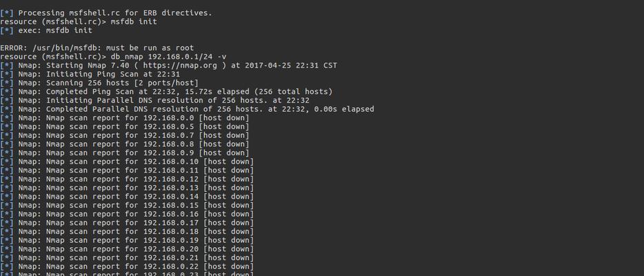Click the 'msfdb init' resource command line
Image resolution: width=644 pixels, height=276 pixels.
79,22
